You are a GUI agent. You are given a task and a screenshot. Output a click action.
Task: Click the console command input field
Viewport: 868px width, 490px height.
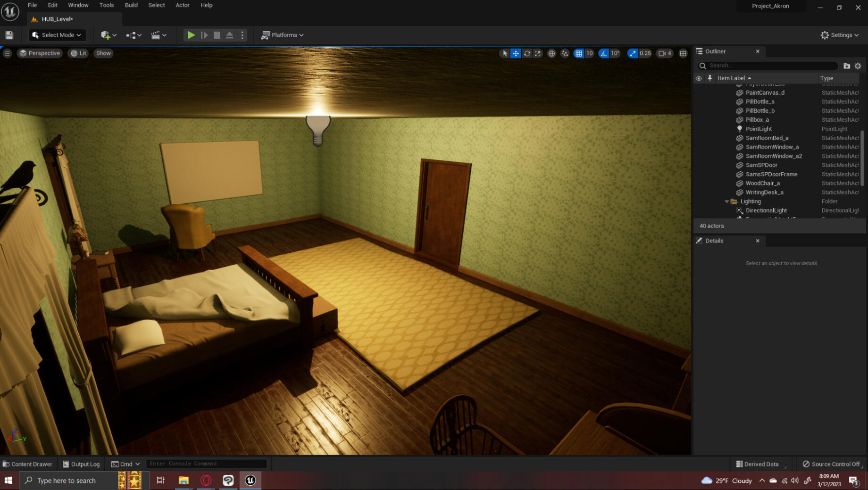pyautogui.click(x=206, y=464)
